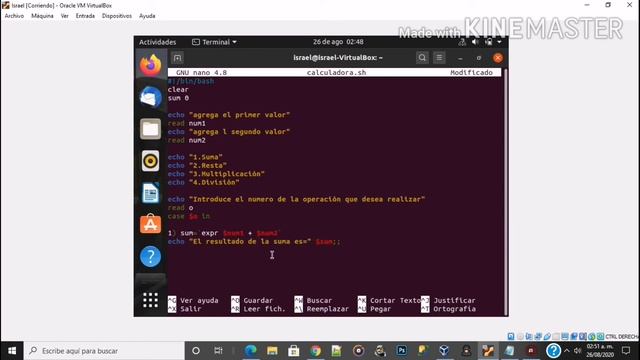The image size is (640, 360).
Task: Open Task View on the Windows taskbar
Action: 218,351
